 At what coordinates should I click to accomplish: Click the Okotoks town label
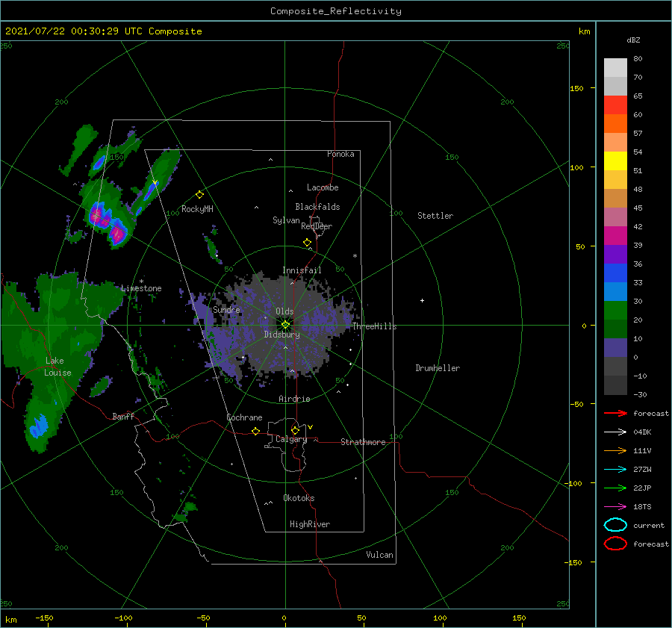point(299,498)
